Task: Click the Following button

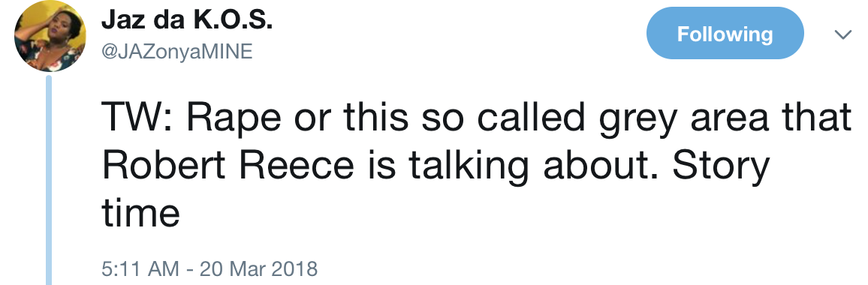Action: 725,34
